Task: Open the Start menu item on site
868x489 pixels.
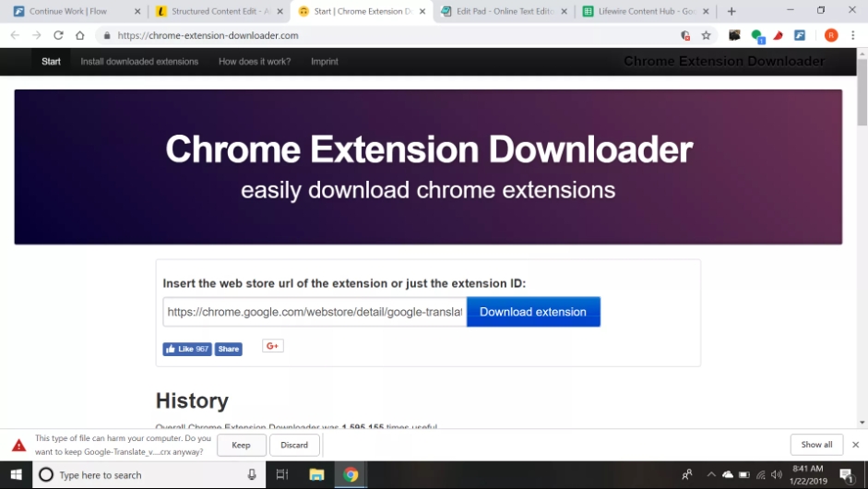Action: [51, 62]
